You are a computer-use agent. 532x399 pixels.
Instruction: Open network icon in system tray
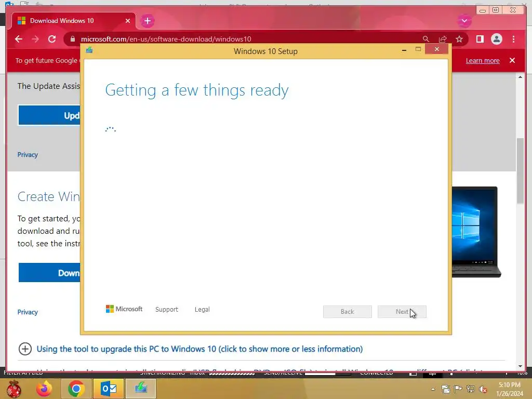[471, 389]
